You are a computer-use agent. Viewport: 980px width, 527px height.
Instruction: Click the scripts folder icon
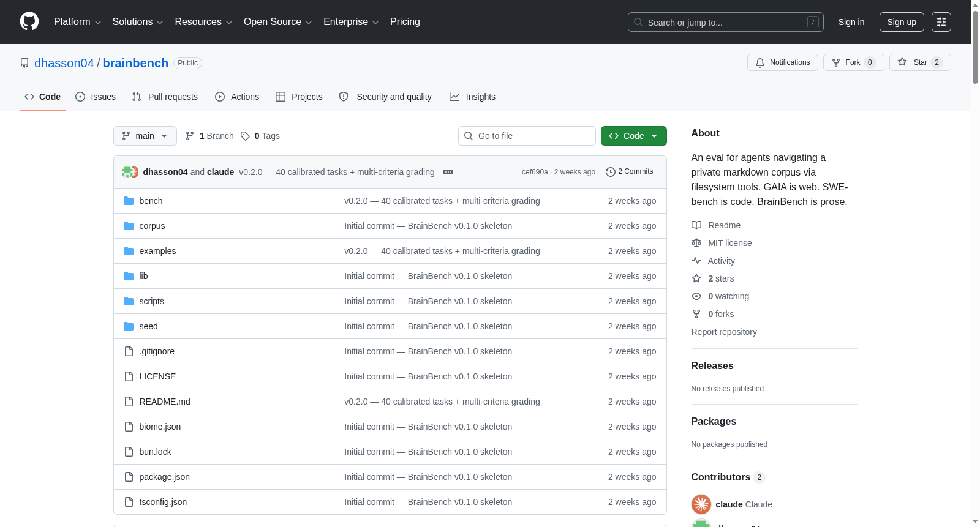(129, 301)
